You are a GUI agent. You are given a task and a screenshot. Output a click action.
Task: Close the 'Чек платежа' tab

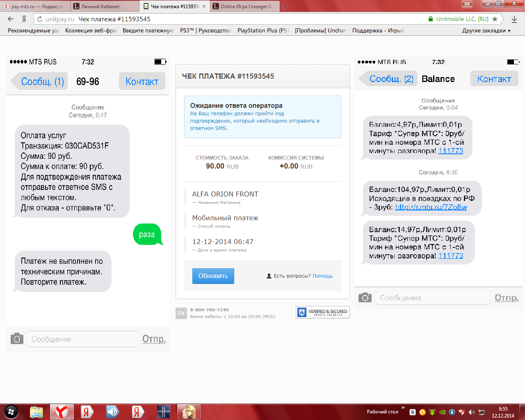[x=204, y=6]
